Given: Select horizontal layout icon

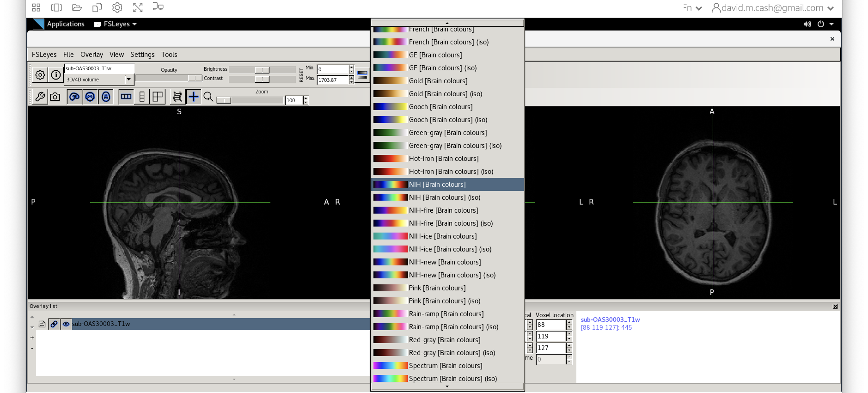Looking at the screenshot, I should 126,97.
